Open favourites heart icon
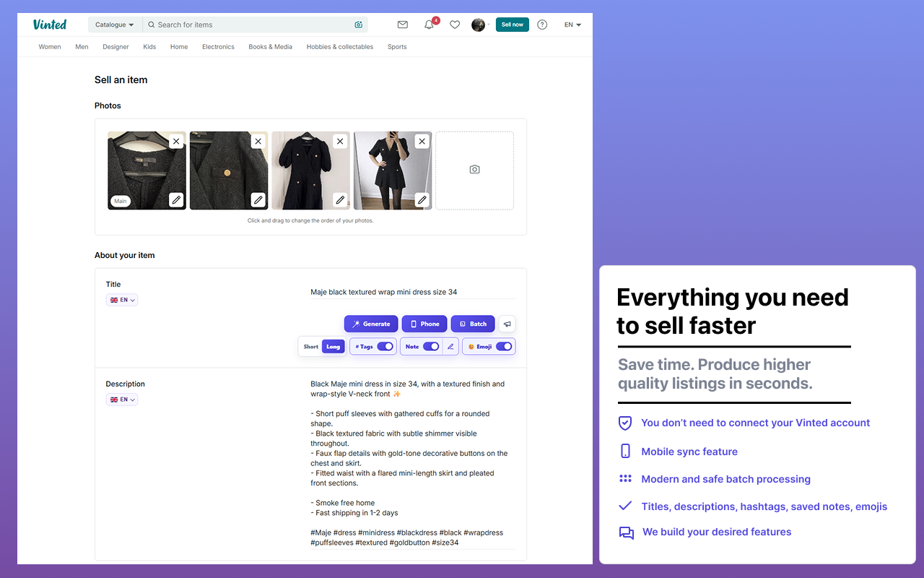The width and height of the screenshot is (924, 578). pos(455,25)
